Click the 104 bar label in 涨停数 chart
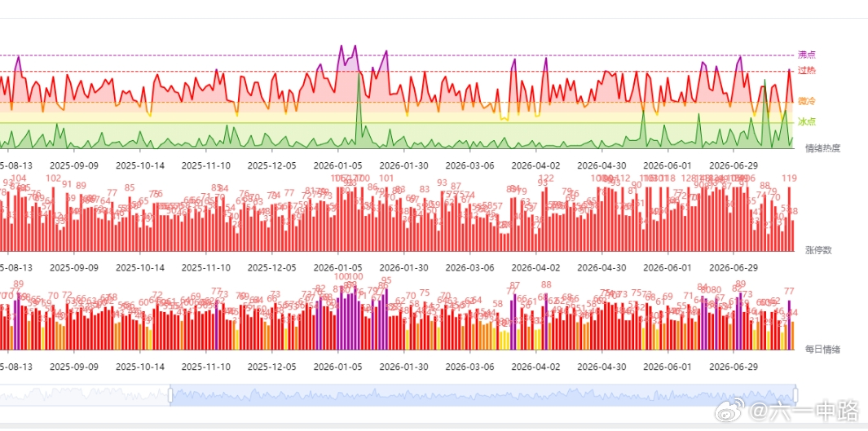The width and height of the screenshot is (868, 431). [x=19, y=178]
